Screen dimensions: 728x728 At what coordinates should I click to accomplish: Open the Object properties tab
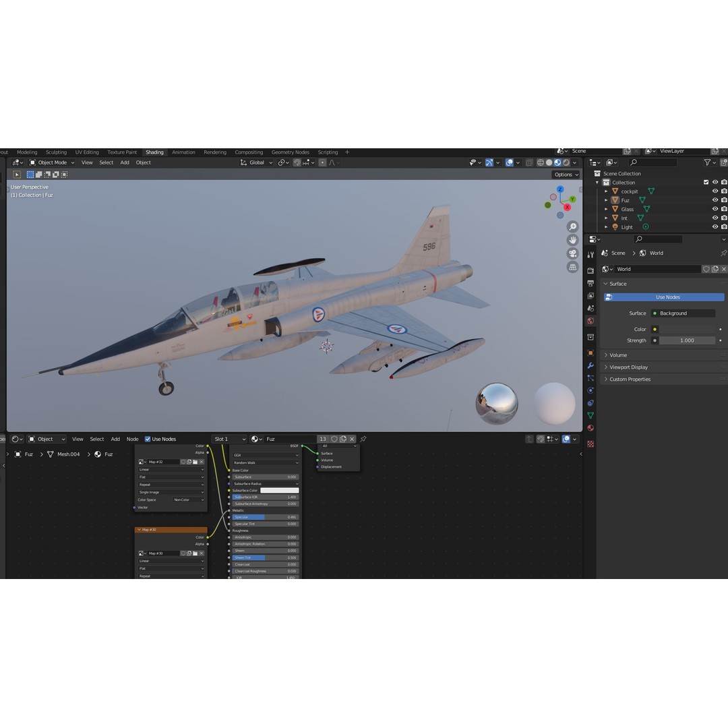pyautogui.click(x=590, y=353)
